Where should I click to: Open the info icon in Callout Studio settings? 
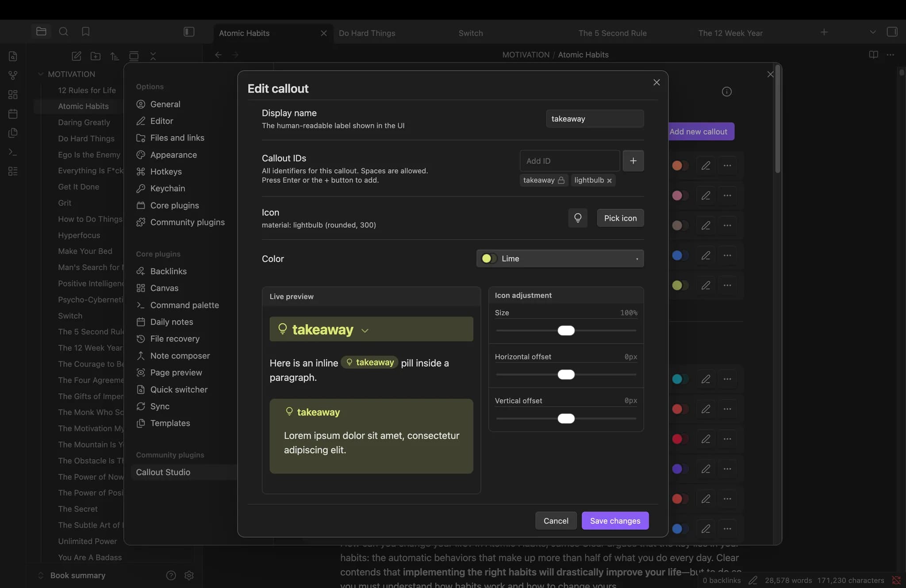[x=726, y=92]
